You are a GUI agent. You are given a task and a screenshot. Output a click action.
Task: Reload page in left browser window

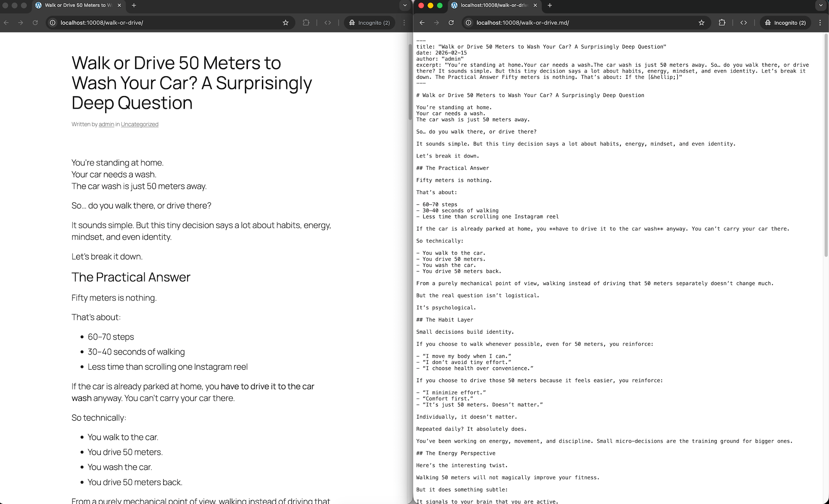35,23
